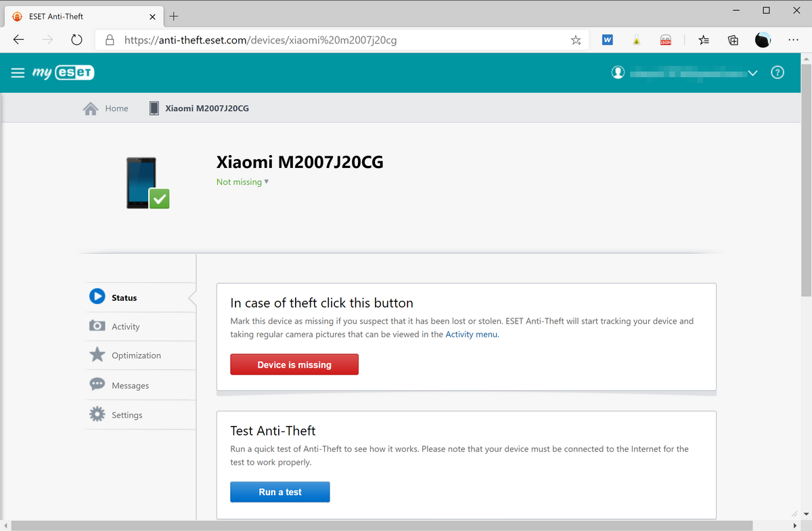Open browser Settings and more menu
This screenshot has width=812, height=531.
[794, 40]
